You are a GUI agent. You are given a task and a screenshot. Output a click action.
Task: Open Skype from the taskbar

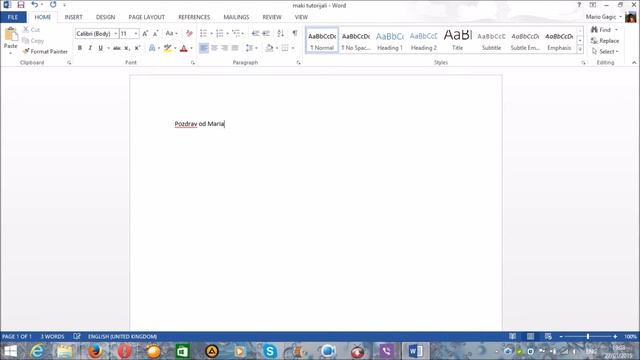point(270,351)
